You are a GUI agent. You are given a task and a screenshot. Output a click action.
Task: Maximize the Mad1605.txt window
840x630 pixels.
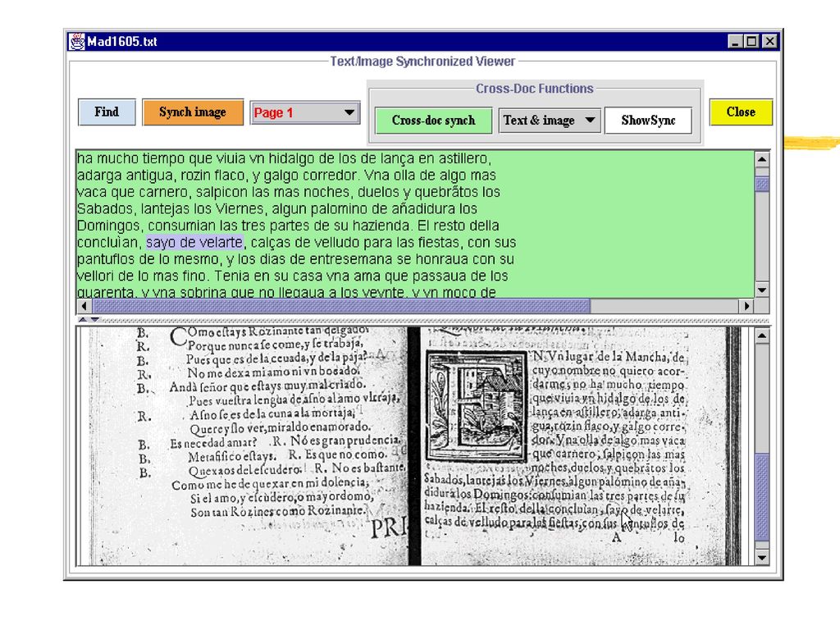(751, 41)
